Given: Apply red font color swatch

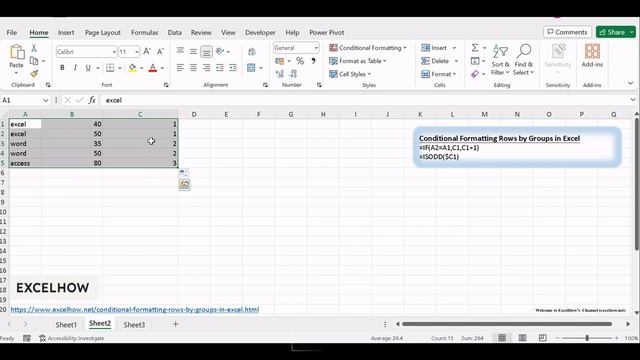Looking at the screenshot, I should 153,68.
